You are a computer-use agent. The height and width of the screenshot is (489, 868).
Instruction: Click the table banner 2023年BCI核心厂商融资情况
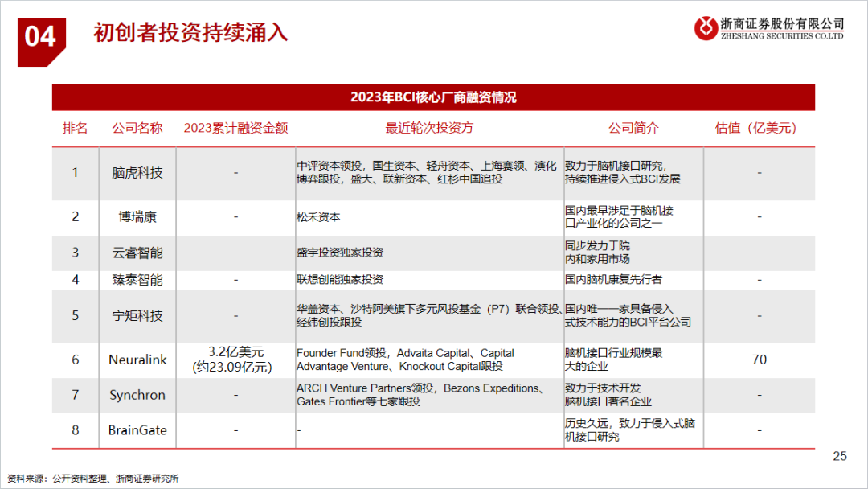pos(433,97)
